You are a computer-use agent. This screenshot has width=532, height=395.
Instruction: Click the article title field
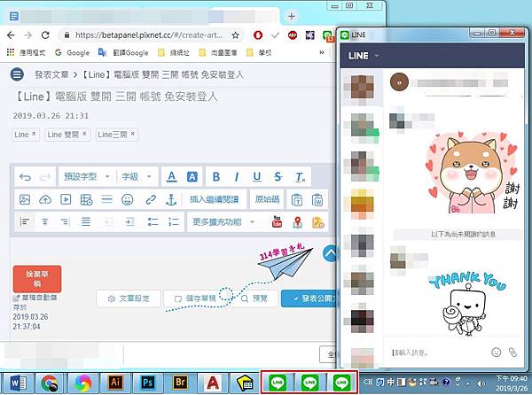pyautogui.click(x=115, y=97)
